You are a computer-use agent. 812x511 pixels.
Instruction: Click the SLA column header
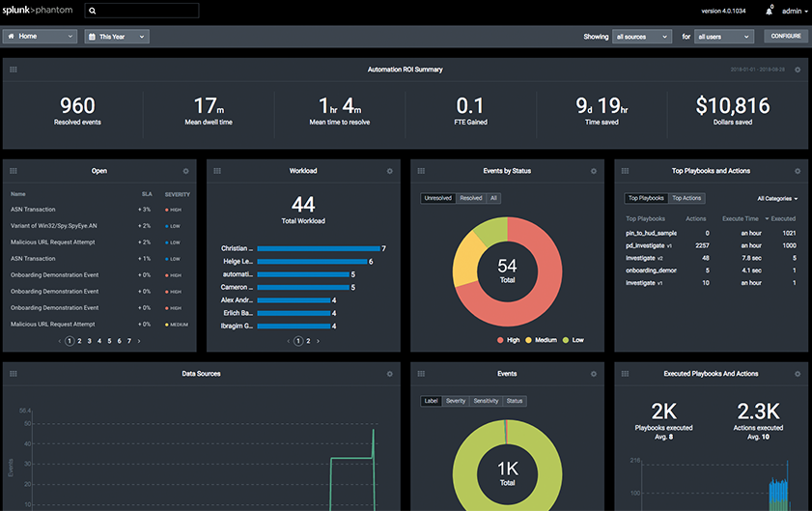147,194
